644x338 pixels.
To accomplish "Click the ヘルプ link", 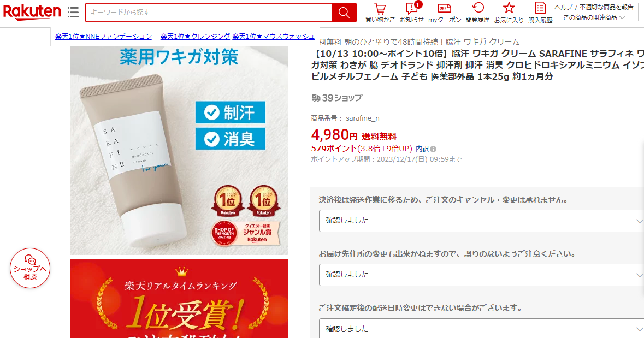I will click(x=563, y=7).
